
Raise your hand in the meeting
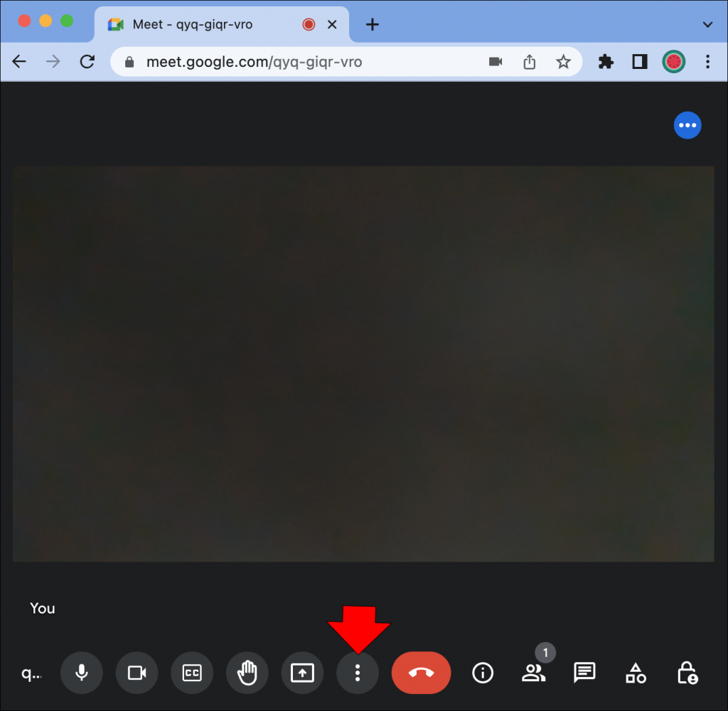[247, 673]
